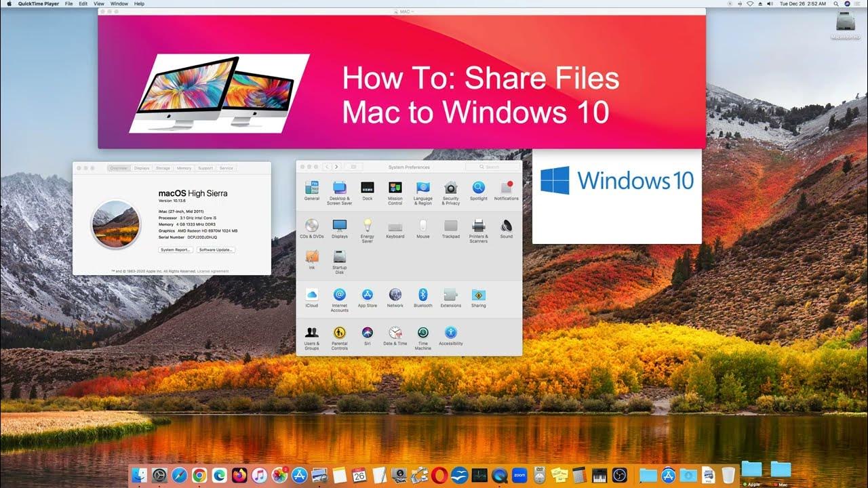Launch Firefox from the Dock
868x488 pixels.
239,475
